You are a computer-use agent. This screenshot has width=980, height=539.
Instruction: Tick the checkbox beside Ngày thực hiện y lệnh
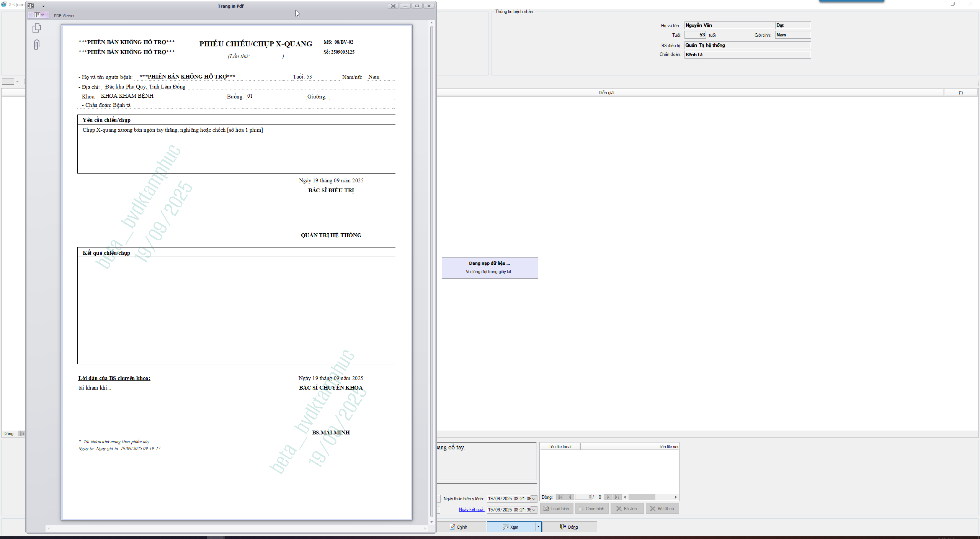coord(438,498)
